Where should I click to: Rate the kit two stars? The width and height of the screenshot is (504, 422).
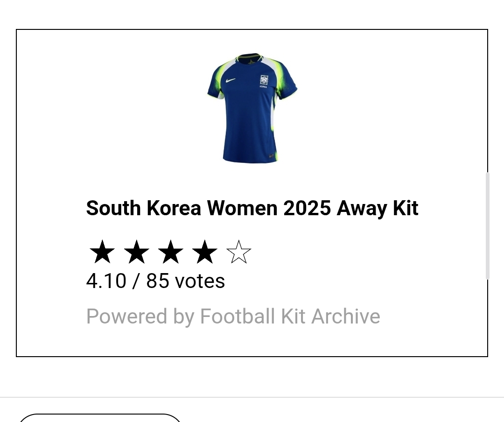[136, 253]
